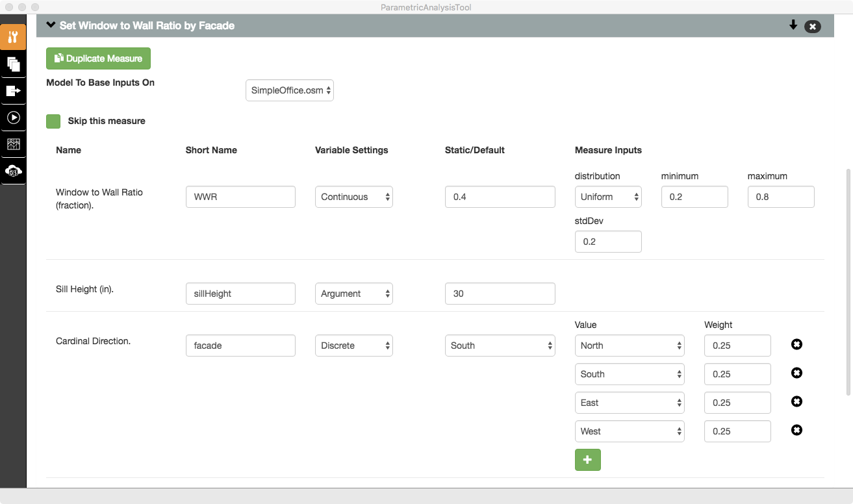This screenshot has height=504, width=853.
Task: Remove the West discrete value
Action: point(796,430)
